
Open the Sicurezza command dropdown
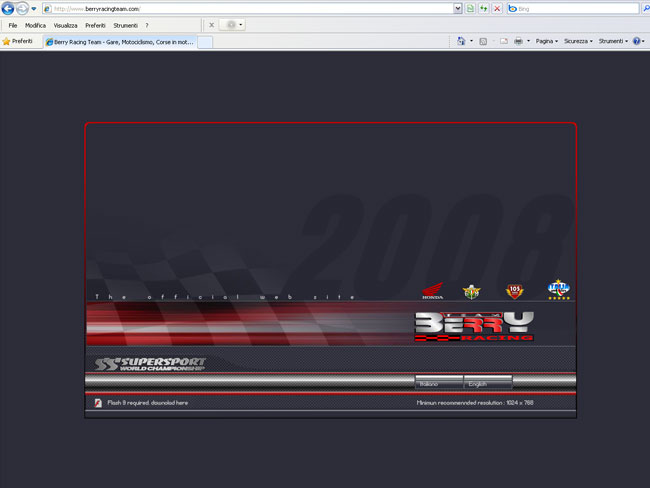pos(578,41)
